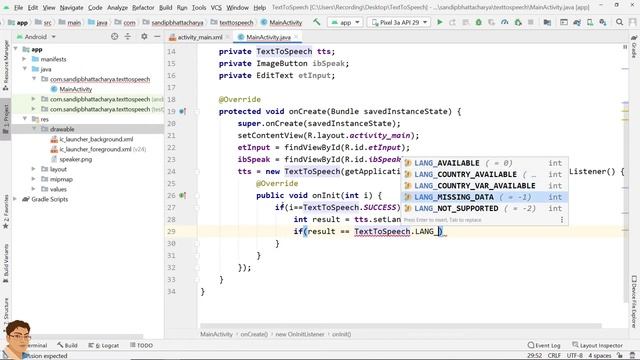640x360 pixels.
Task: Choose LANG_NOT_SUPPORTED completion item
Action: (484, 209)
